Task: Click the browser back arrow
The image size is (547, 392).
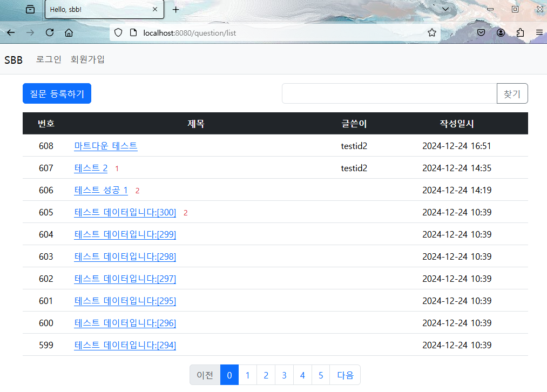Action: click(x=11, y=33)
